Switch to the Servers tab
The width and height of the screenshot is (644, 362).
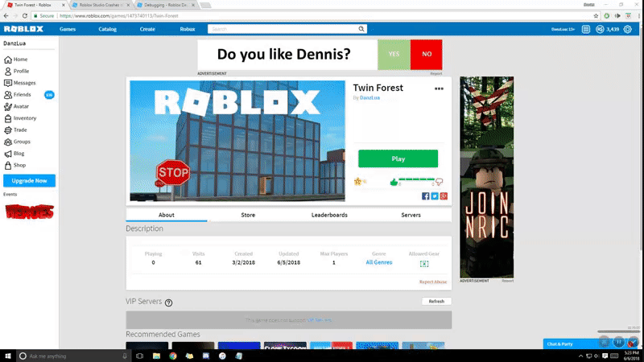(x=411, y=215)
